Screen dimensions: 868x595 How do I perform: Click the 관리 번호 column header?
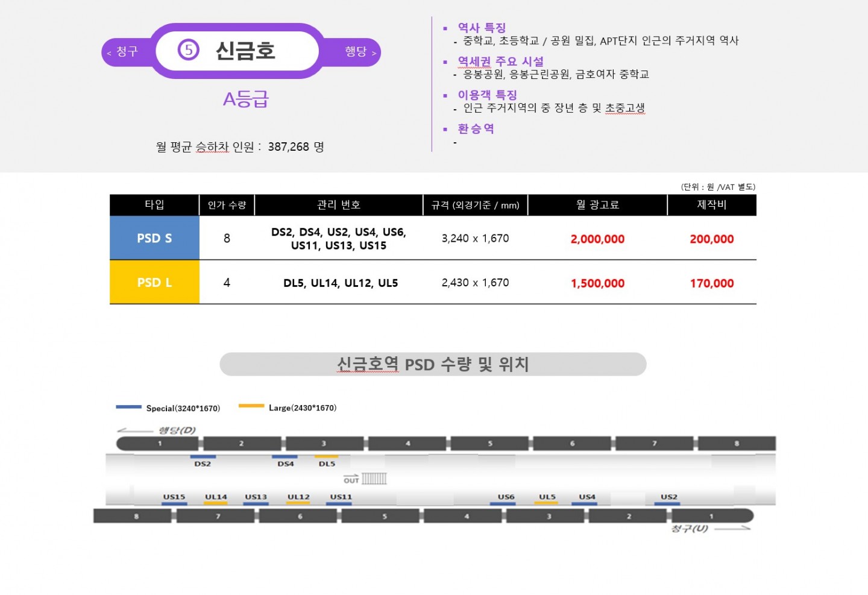pos(339,205)
